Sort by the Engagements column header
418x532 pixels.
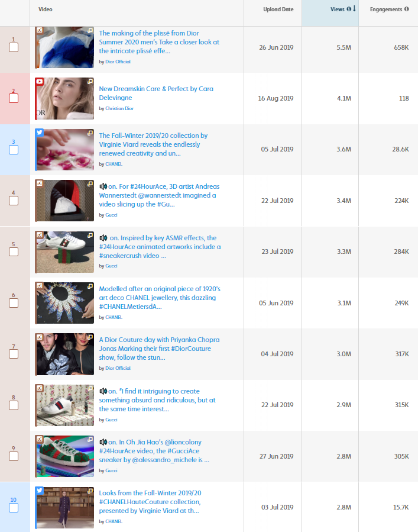point(386,9)
